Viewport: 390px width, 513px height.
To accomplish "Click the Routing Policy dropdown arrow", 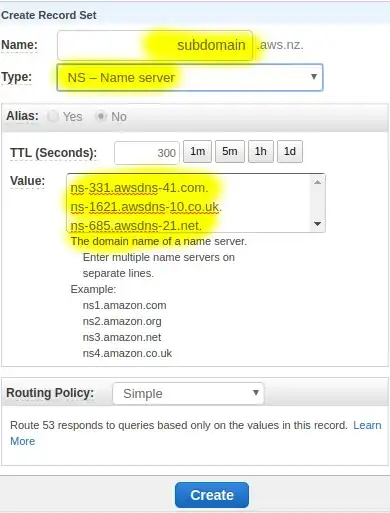I will [x=256, y=393].
